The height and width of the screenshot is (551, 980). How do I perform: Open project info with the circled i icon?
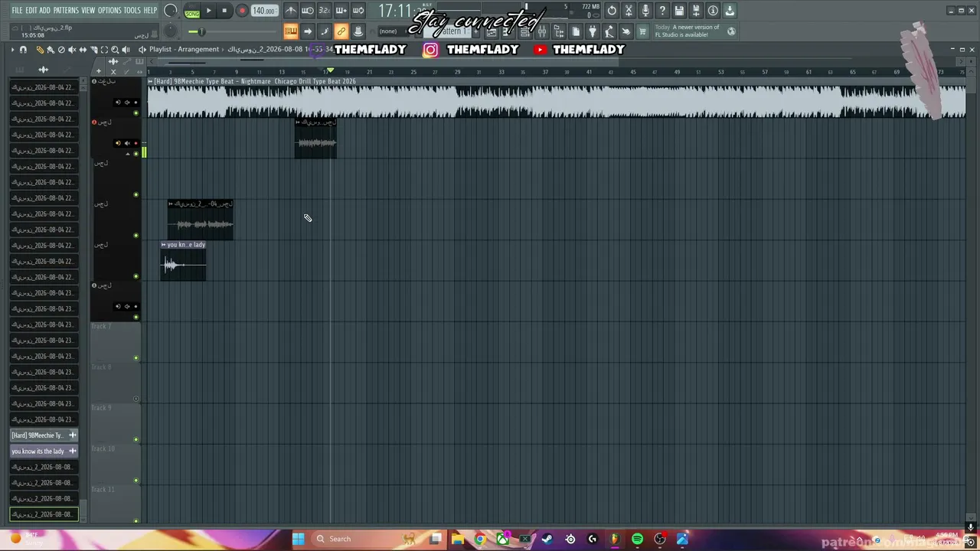713,11
